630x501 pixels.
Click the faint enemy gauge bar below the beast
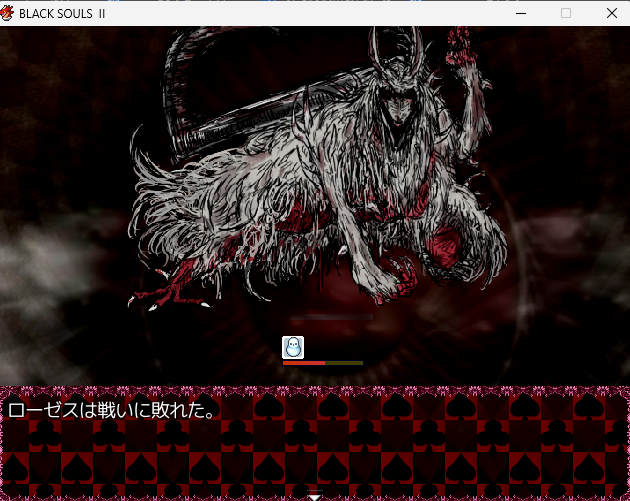tap(331, 317)
